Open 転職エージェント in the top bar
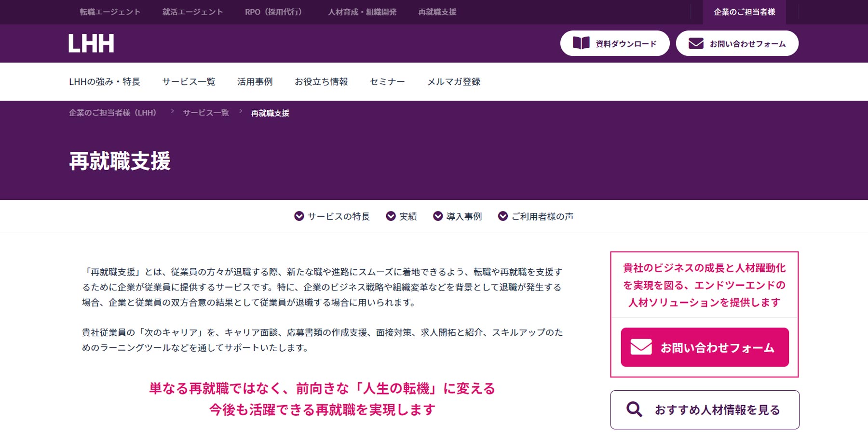Screen dimensions: 868x435 pyautogui.click(x=110, y=12)
